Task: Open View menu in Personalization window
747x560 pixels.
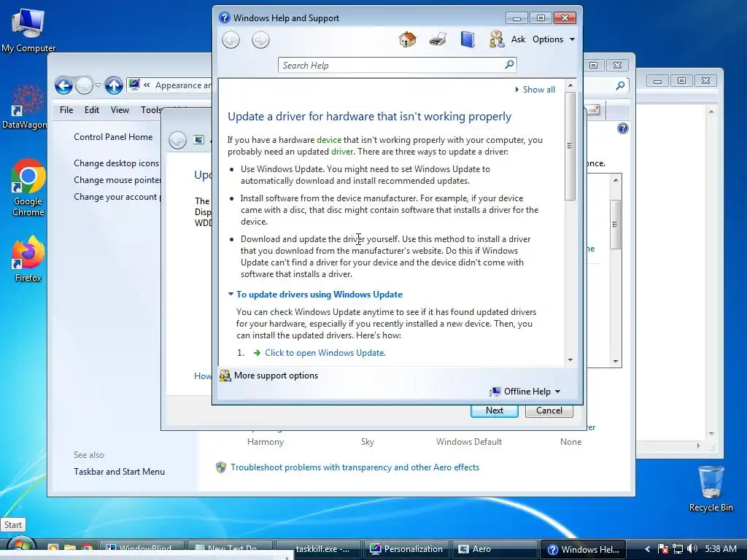Action: (120, 110)
